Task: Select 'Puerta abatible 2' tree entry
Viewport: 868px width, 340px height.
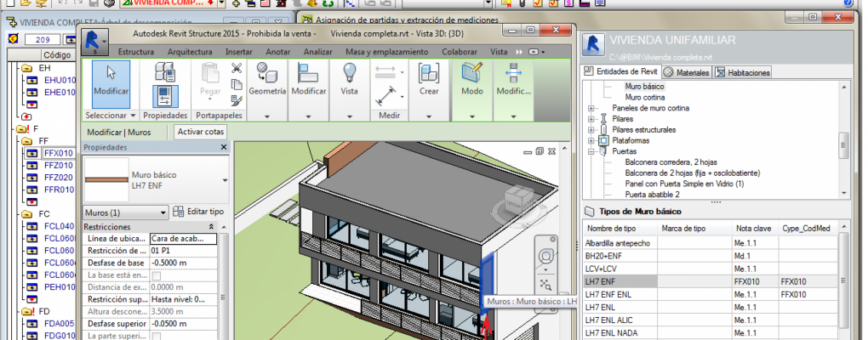Action: (x=652, y=195)
